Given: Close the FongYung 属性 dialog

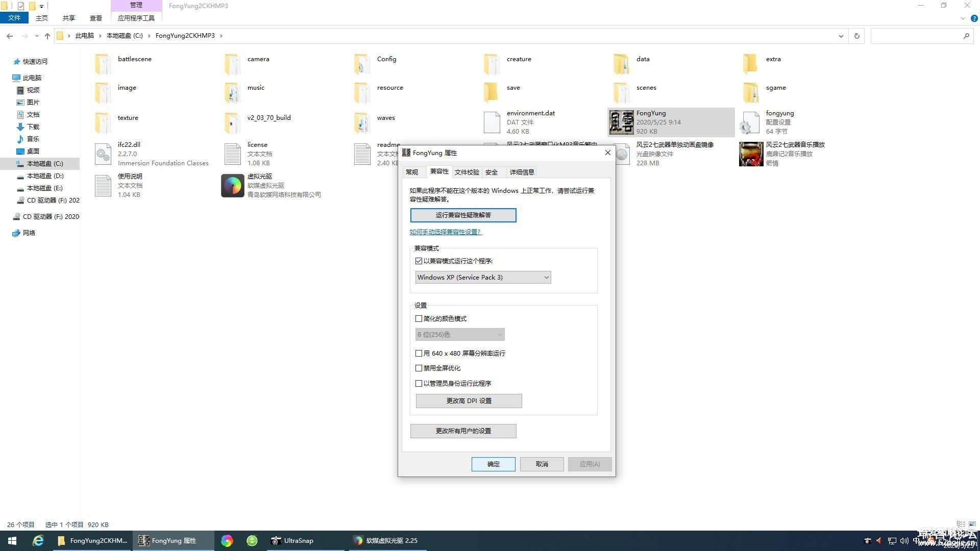Looking at the screenshot, I should 607,153.
